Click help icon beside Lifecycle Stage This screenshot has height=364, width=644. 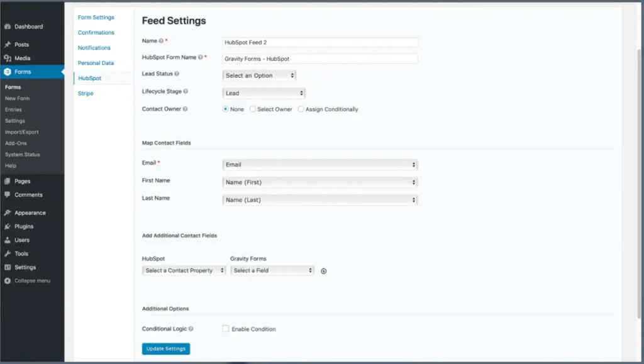pyautogui.click(x=186, y=92)
